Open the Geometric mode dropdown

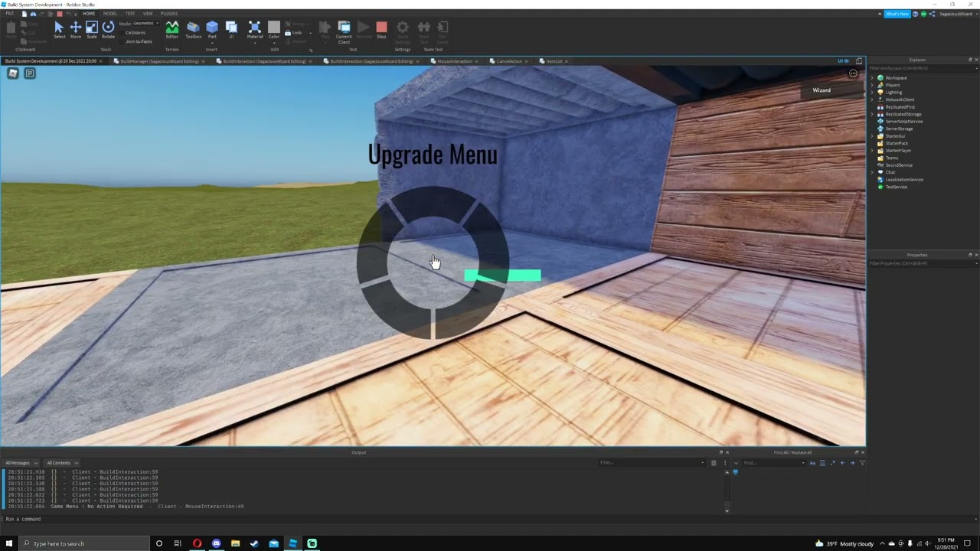click(x=144, y=24)
